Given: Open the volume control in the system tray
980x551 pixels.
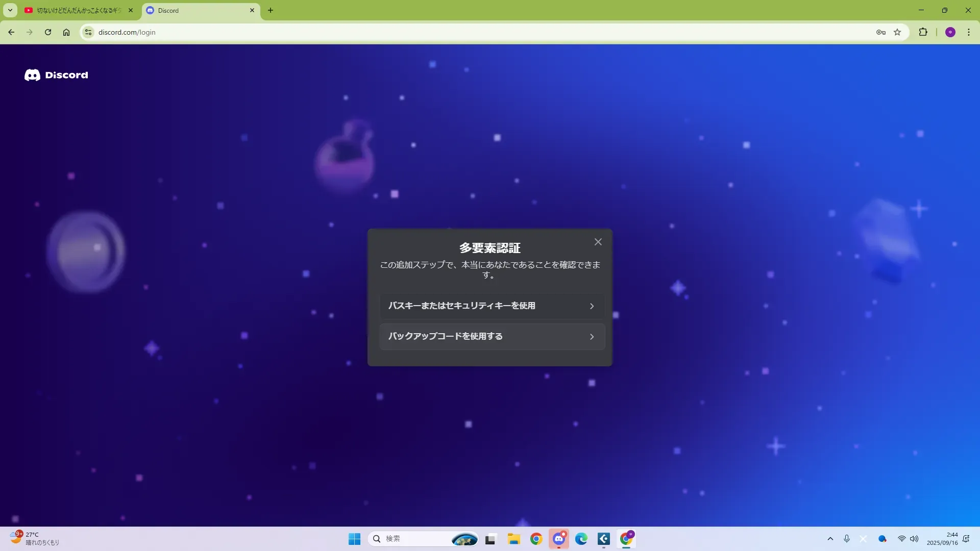Looking at the screenshot, I should click(x=914, y=539).
